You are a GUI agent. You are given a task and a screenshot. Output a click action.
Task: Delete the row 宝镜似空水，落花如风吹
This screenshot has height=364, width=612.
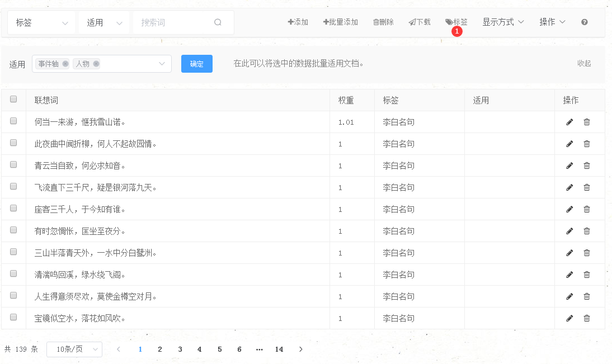coord(587,318)
